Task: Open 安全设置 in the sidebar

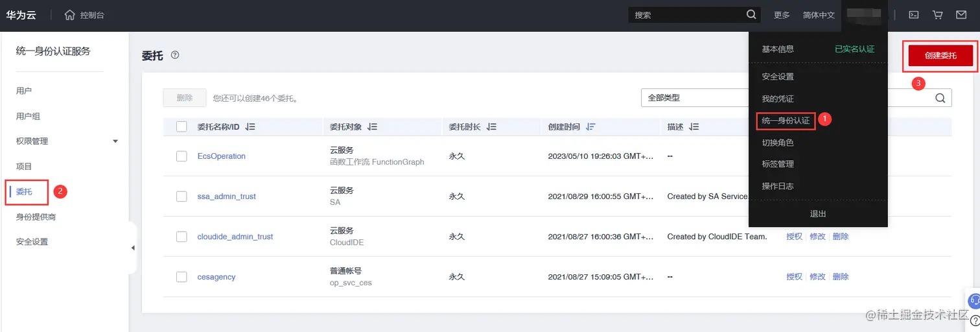Action: (32, 242)
